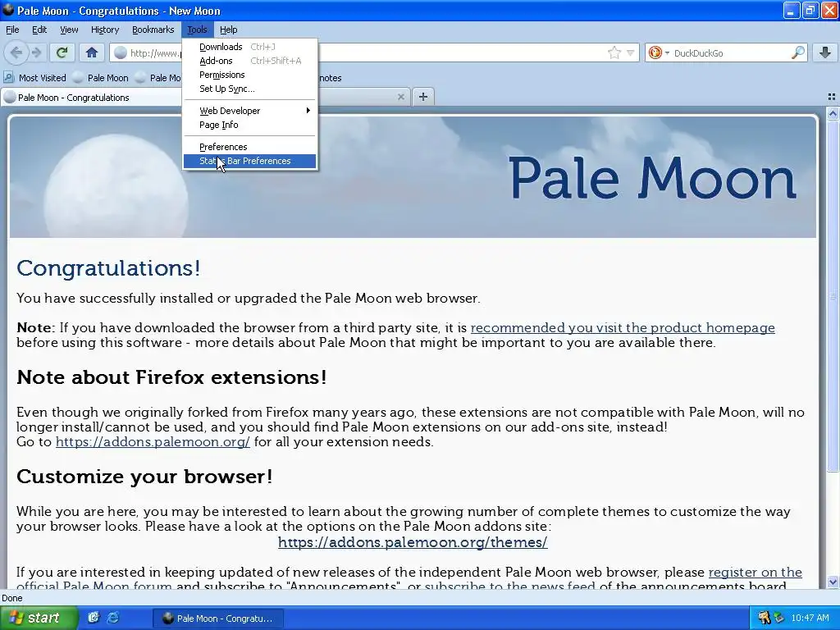Click the second system tray icon
840x630 pixels.
click(x=779, y=619)
